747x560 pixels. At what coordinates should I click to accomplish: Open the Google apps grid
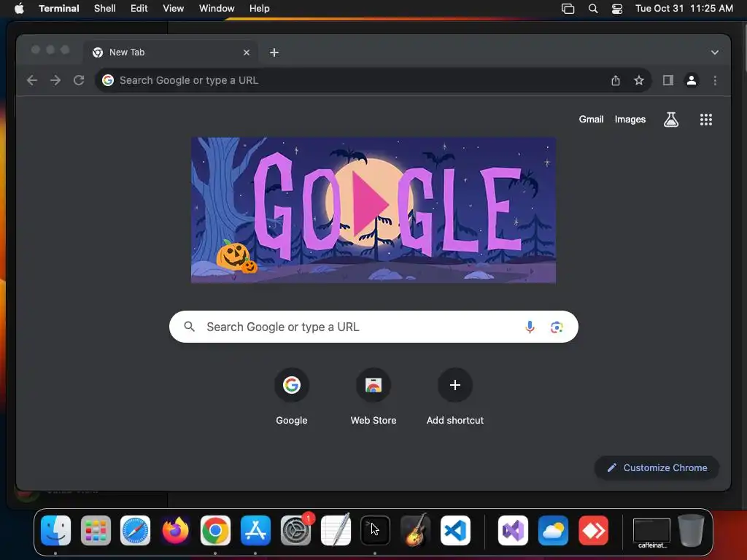[x=705, y=120]
